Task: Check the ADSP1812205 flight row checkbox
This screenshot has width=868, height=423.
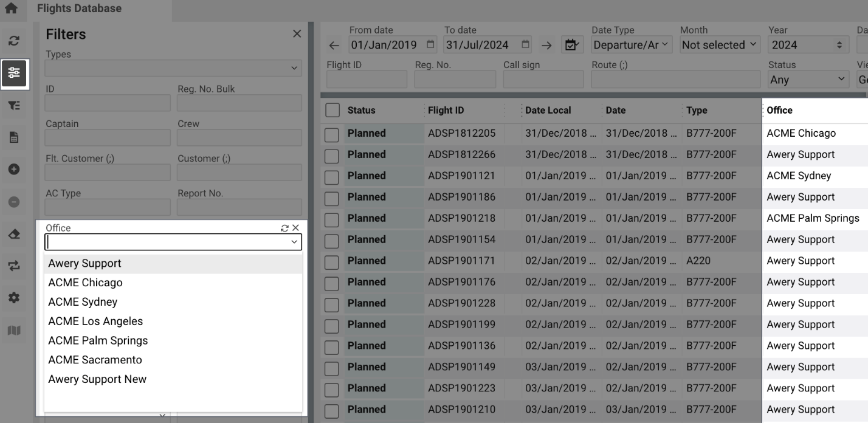Action: click(331, 133)
